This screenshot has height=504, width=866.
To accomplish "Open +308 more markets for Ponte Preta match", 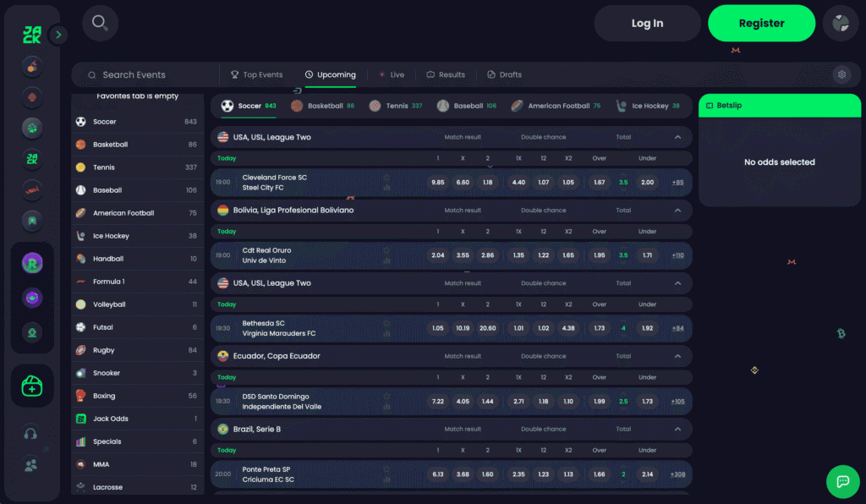I will click(677, 474).
